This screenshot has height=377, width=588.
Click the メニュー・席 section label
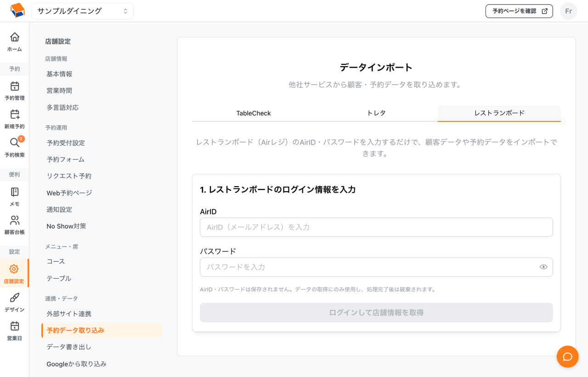(62, 247)
